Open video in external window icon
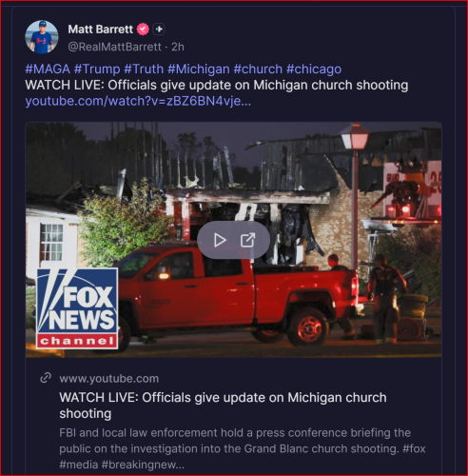Image resolution: width=468 pixels, height=476 pixels. pos(247,240)
